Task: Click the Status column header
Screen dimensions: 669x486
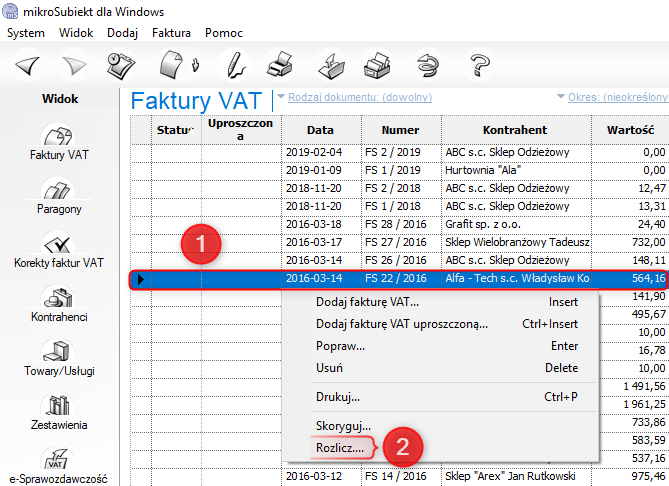Action: [x=176, y=130]
